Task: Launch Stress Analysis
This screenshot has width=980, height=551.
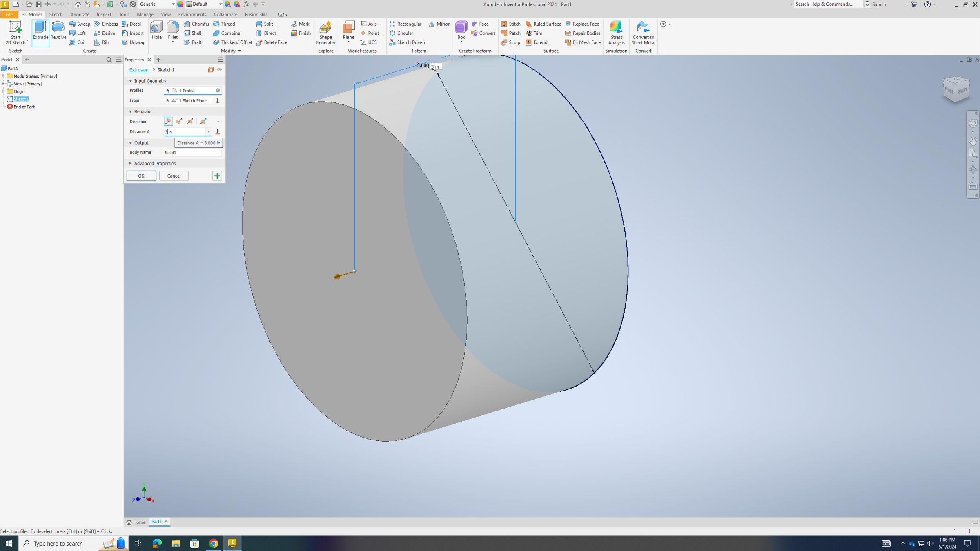Action: click(x=616, y=33)
